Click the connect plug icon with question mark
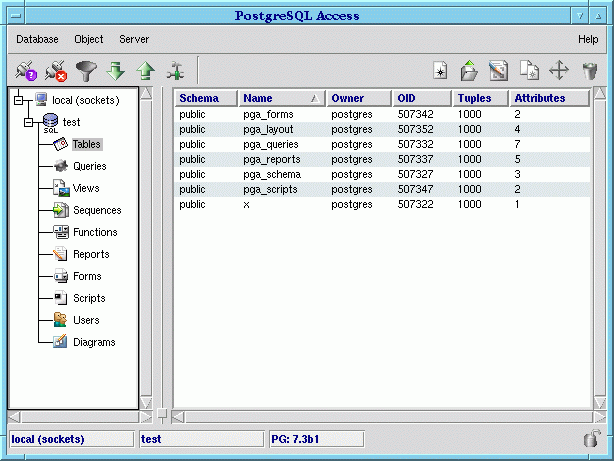The height and width of the screenshot is (461, 614). click(x=25, y=71)
